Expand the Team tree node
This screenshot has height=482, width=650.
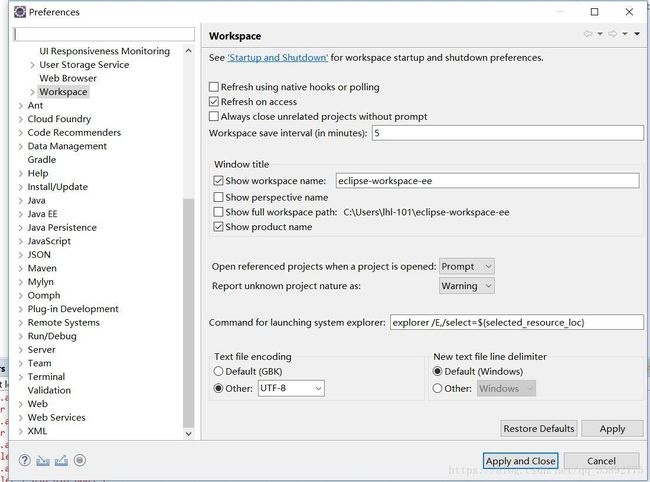(21, 364)
